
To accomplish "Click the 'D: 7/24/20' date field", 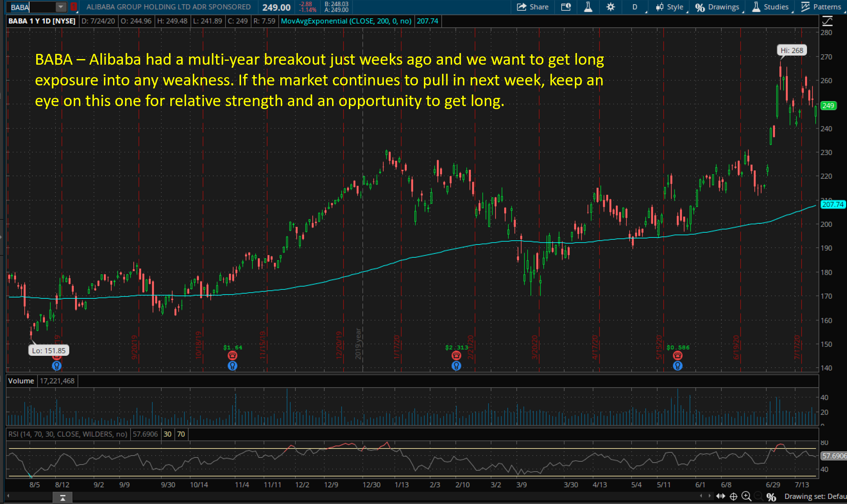I will (x=98, y=21).
